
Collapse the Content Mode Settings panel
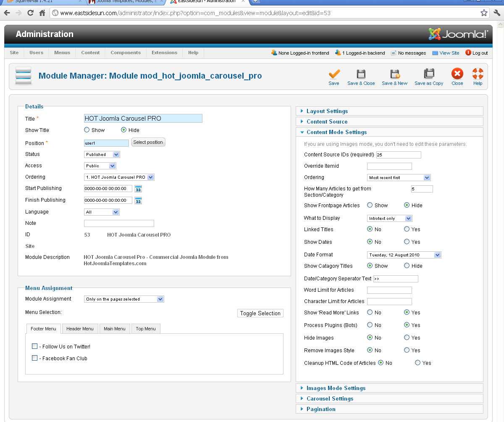[x=390, y=132]
